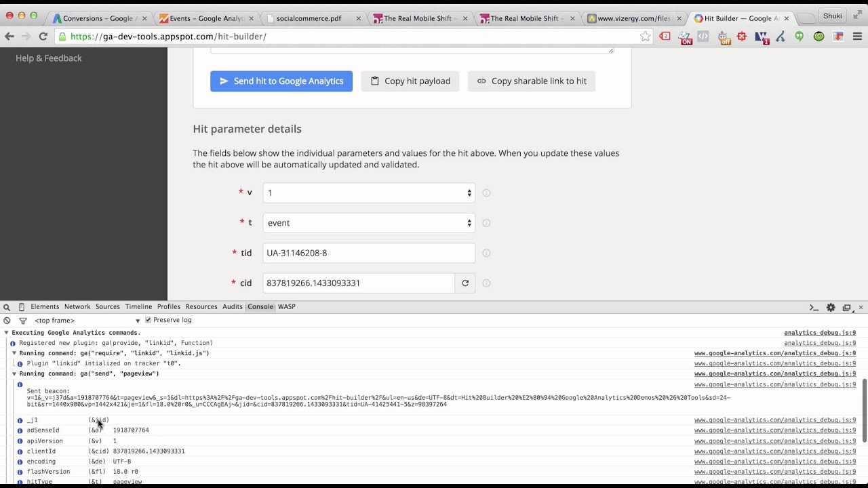Open the Chrome hamburger menu

pos(857,37)
